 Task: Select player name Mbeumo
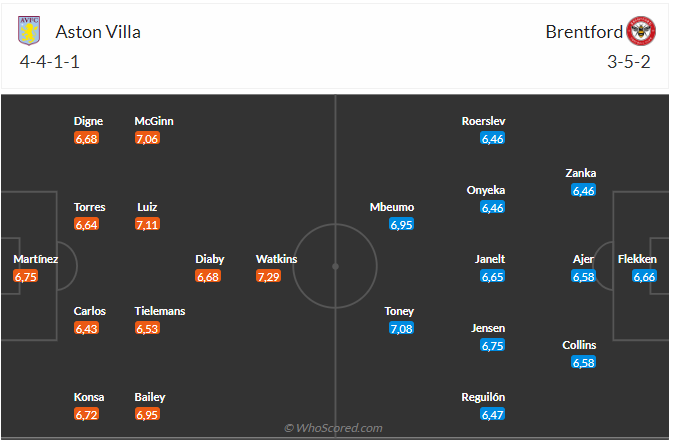click(x=392, y=207)
